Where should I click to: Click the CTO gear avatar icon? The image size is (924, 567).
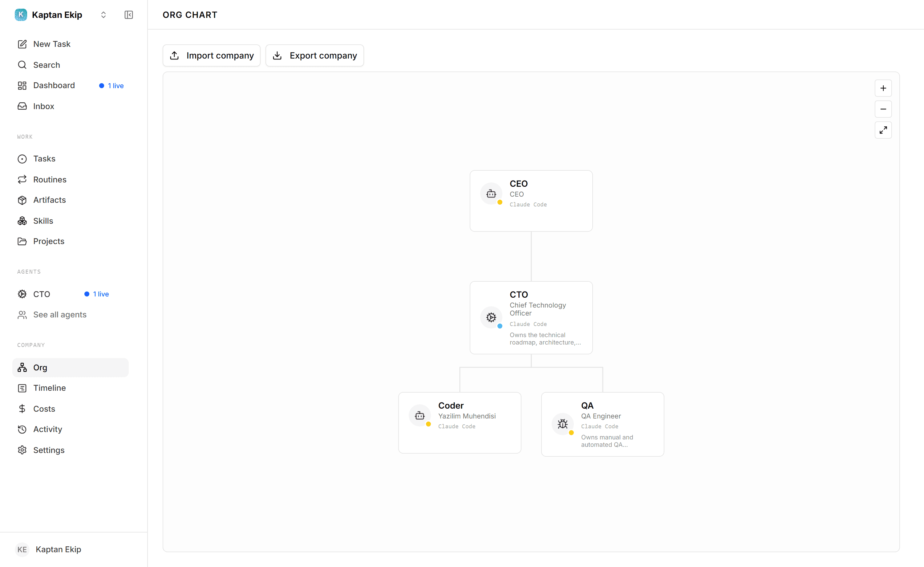(x=491, y=317)
